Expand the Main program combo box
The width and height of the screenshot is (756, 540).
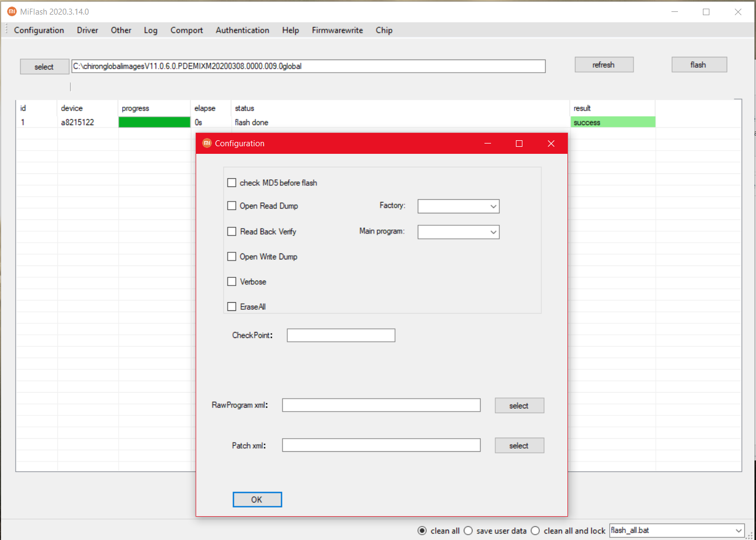[x=493, y=232]
